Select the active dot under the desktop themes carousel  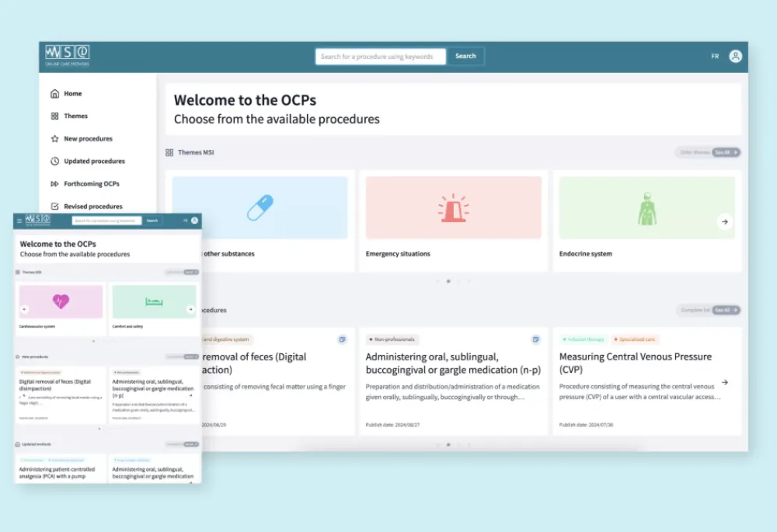point(448,281)
